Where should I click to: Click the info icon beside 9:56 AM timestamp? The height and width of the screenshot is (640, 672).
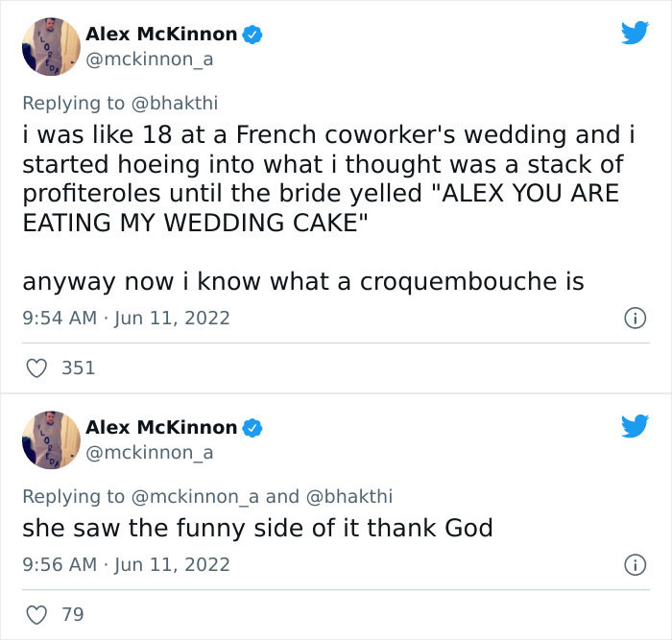pos(635,565)
